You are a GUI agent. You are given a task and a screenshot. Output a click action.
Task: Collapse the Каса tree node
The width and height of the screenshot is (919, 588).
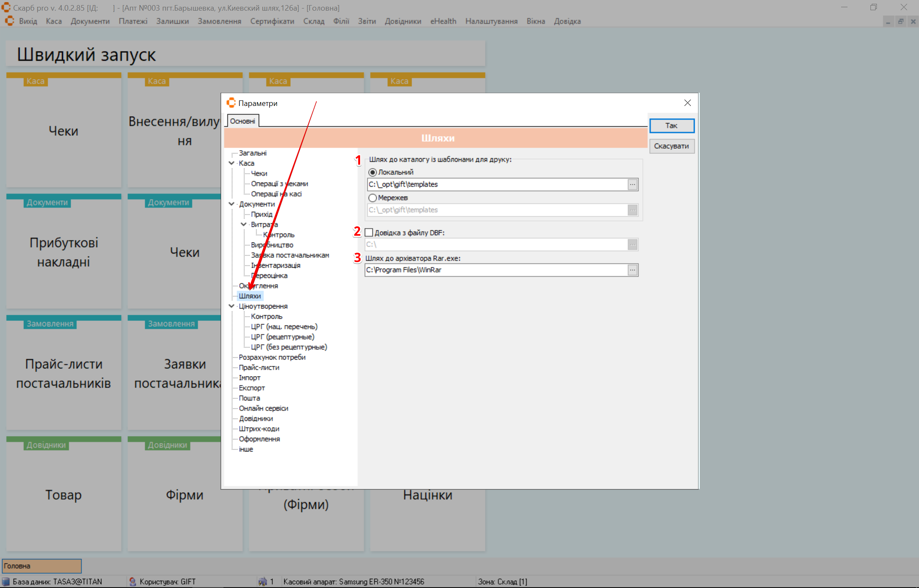click(x=232, y=163)
